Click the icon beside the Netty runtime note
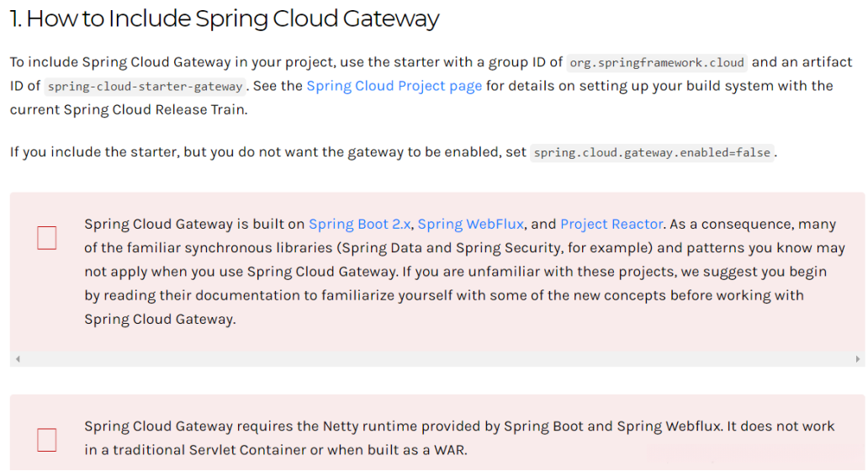The image size is (868, 471). point(47,439)
